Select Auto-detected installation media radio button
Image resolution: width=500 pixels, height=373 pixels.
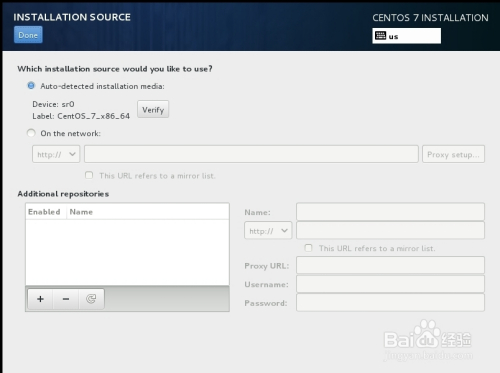(31, 86)
